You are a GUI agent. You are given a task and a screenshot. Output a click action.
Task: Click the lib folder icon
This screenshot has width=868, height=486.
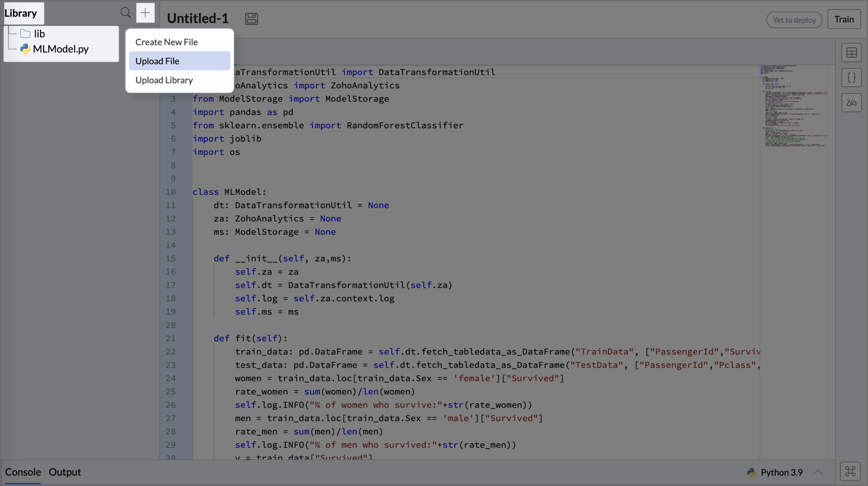[25, 34]
